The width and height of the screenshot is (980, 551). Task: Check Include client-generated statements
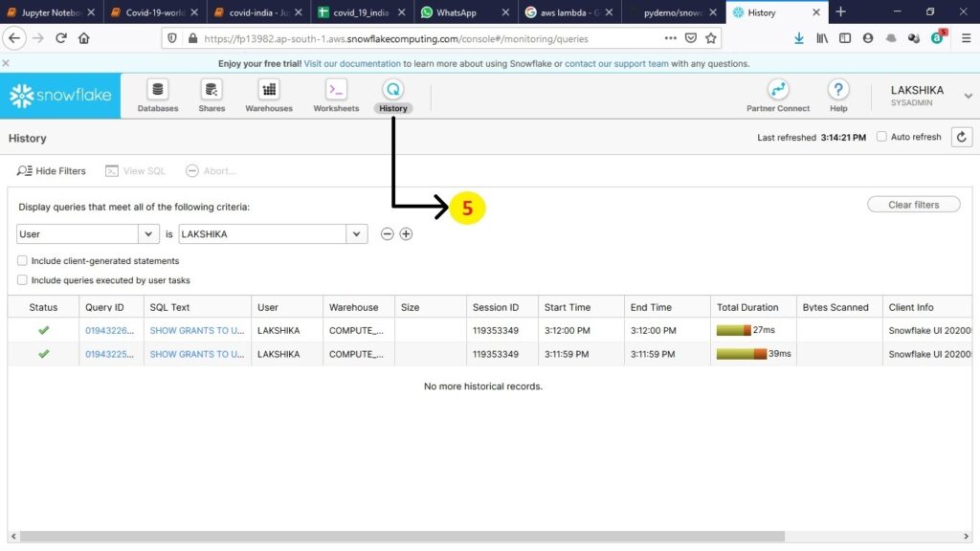click(x=22, y=261)
